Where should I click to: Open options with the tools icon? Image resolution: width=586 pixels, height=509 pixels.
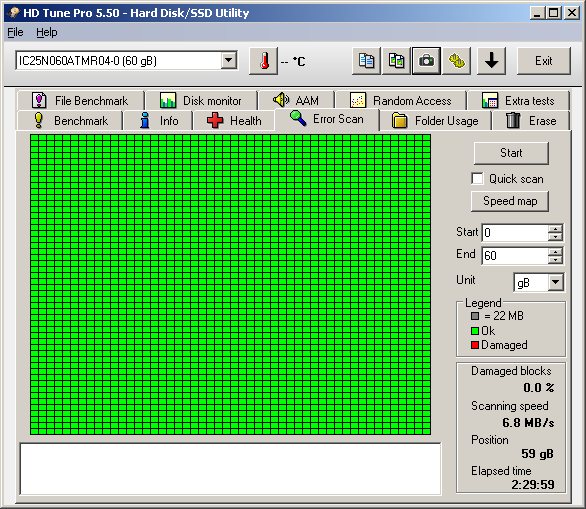pyautogui.click(x=456, y=61)
